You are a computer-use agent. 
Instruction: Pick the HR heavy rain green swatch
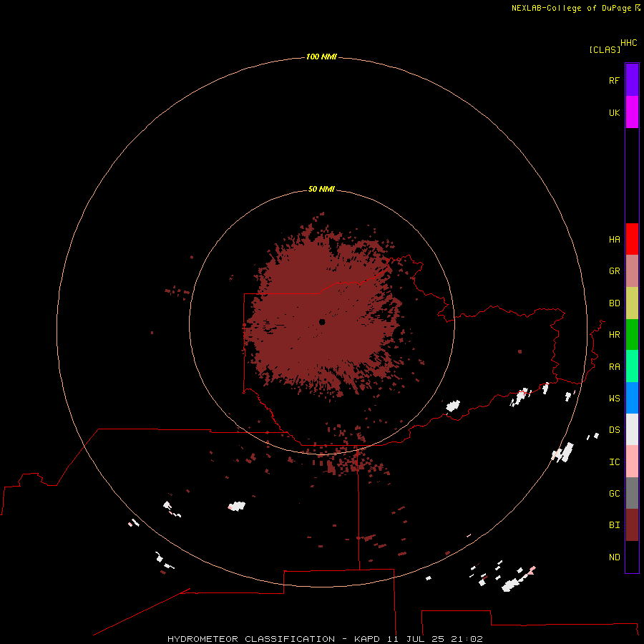[x=632, y=335]
